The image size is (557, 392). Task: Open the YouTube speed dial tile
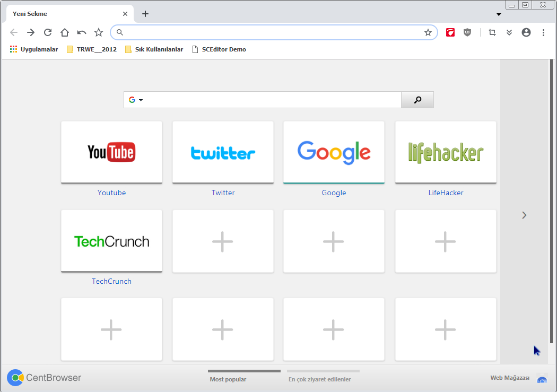[x=111, y=153]
